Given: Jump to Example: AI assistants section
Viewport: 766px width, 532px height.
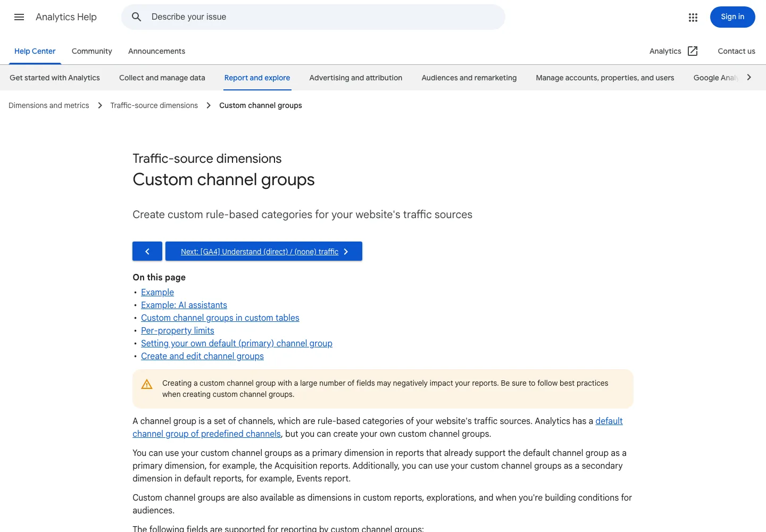Looking at the screenshot, I should [x=184, y=305].
